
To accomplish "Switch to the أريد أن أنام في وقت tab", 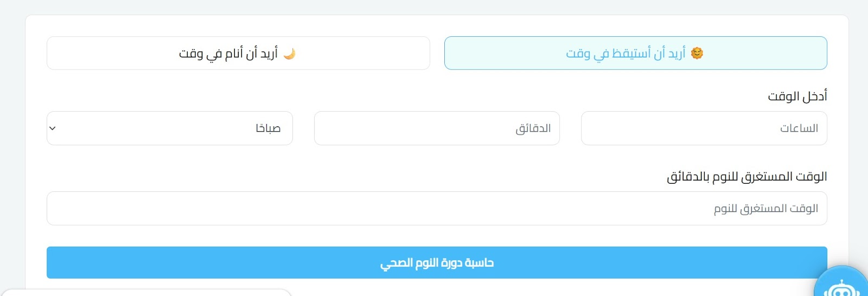I will tap(238, 53).
